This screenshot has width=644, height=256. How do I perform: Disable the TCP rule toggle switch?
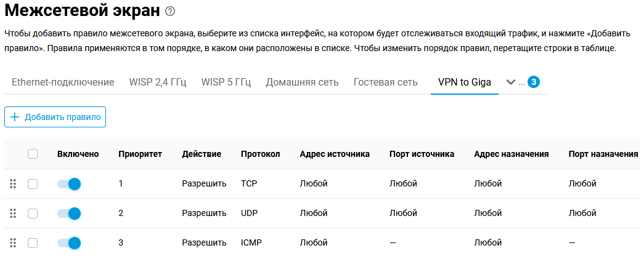tap(69, 183)
